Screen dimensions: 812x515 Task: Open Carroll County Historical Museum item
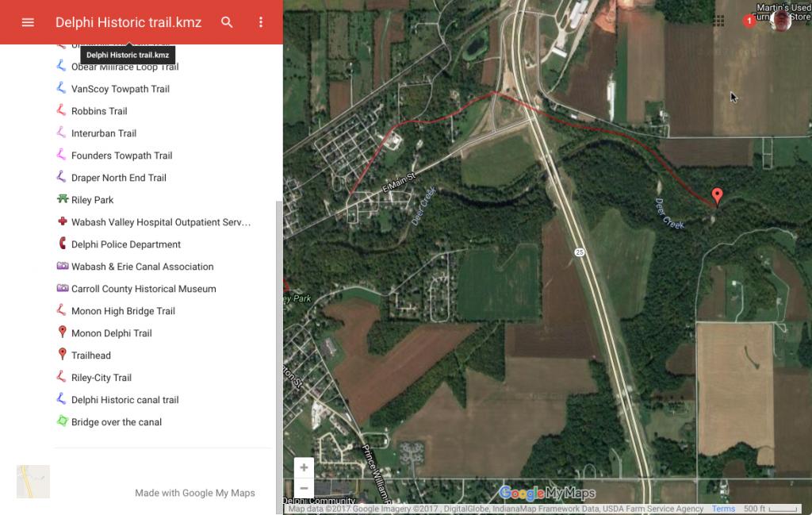coord(144,289)
